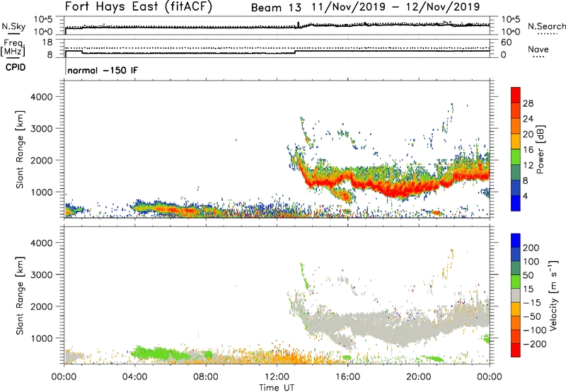Click the 'normal -150 IF' mode text
The image size is (566, 392).
pos(103,70)
